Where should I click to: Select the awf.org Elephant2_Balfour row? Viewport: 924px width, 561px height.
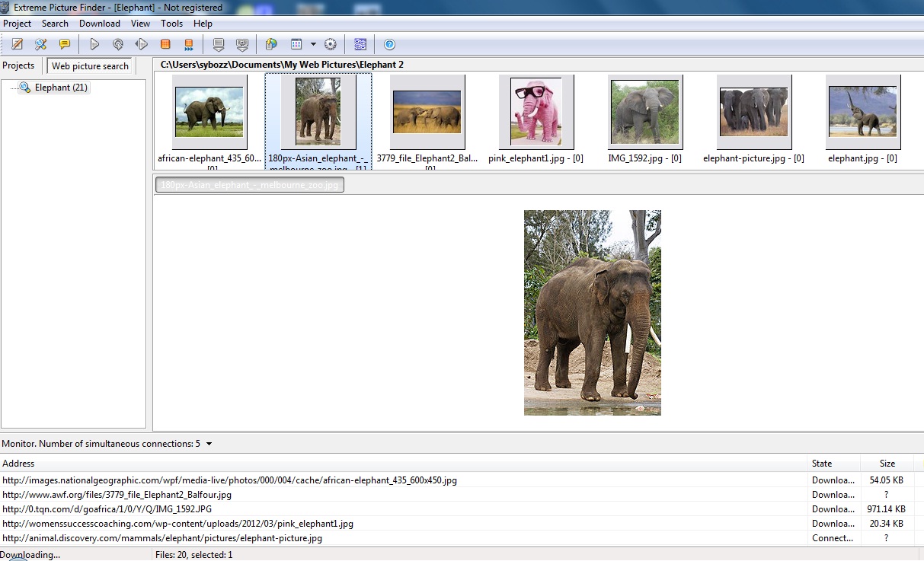pyautogui.click(x=462, y=495)
